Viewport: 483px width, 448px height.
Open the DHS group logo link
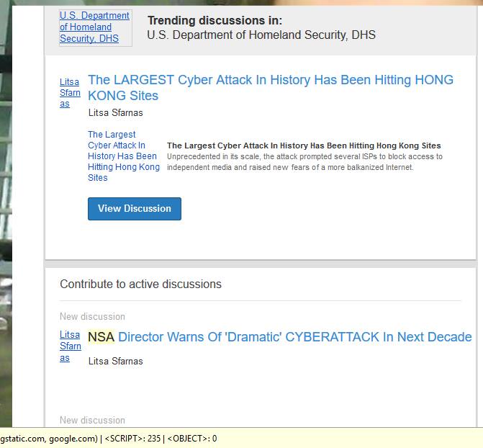point(94,27)
